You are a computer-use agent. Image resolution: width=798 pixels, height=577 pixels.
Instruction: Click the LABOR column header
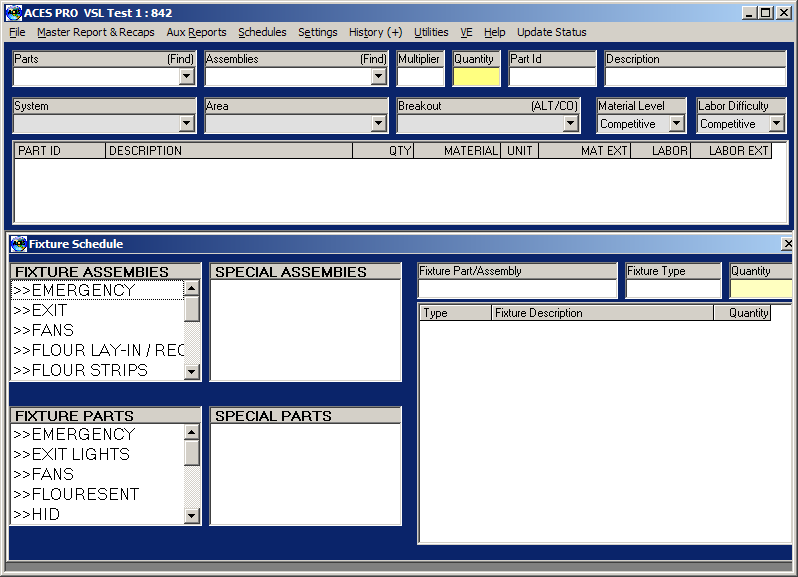click(x=661, y=151)
